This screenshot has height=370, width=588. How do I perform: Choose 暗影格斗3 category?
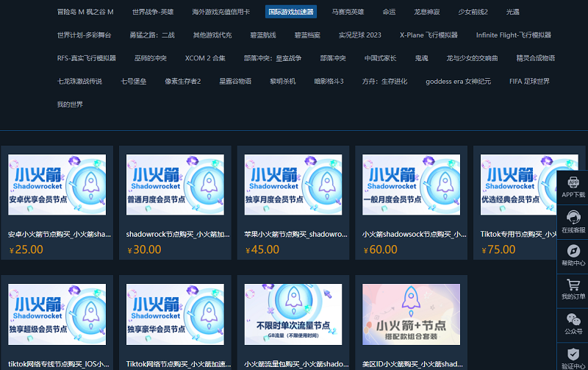[329, 81]
